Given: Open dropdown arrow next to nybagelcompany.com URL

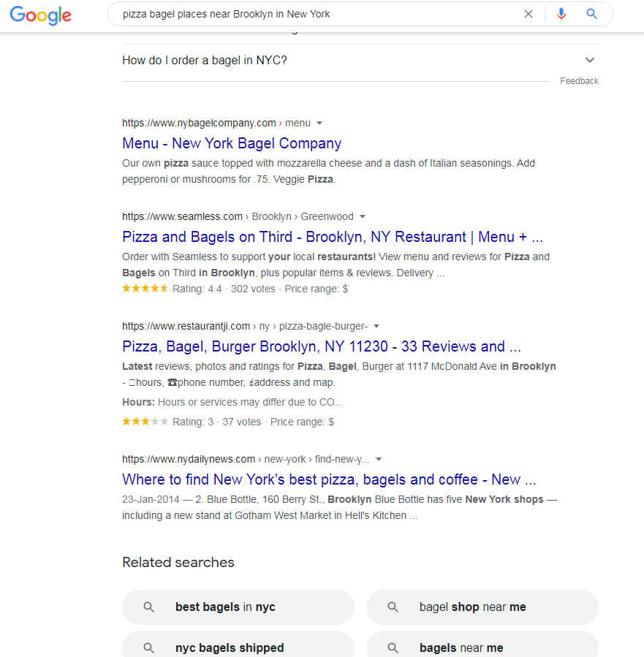Looking at the screenshot, I should coord(319,124).
